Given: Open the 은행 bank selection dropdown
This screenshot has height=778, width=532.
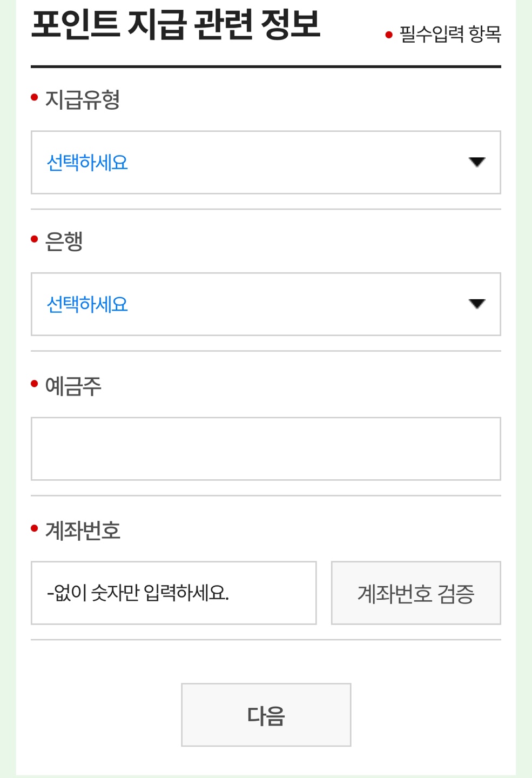Looking at the screenshot, I should (x=266, y=304).
